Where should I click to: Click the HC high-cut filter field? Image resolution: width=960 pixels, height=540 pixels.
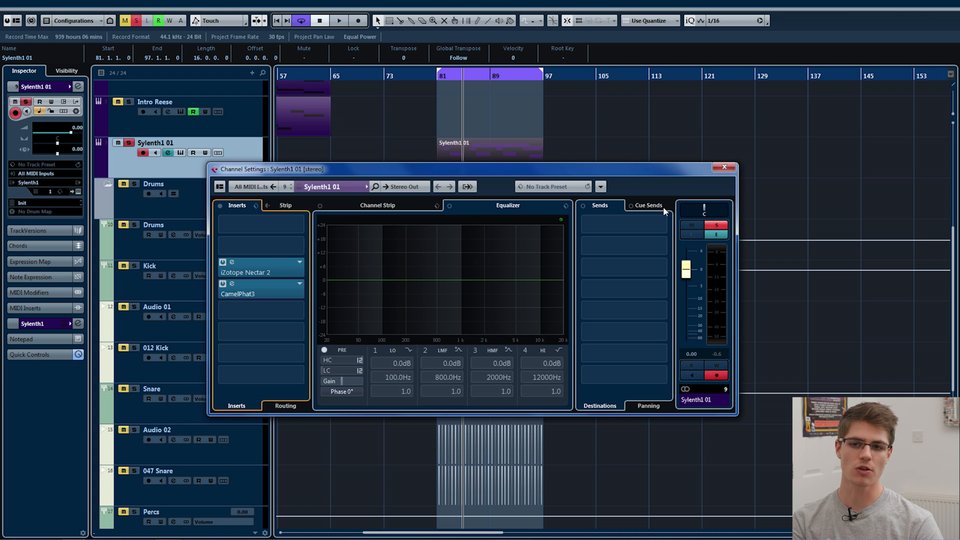(342, 360)
